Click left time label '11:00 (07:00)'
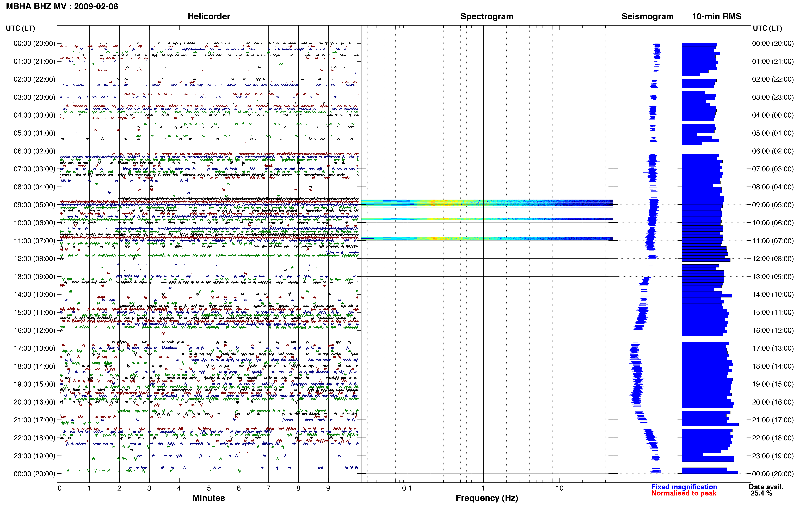The image size is (812, 508). click(34, 241)
